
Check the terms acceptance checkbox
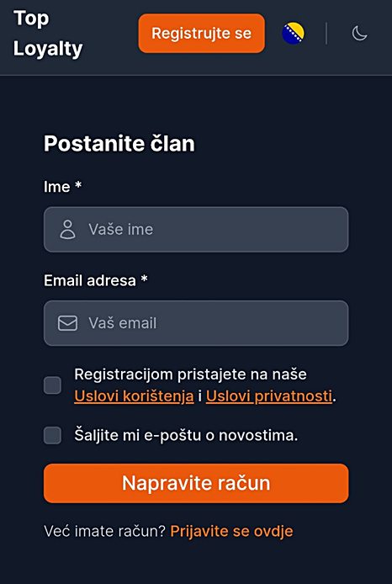[x=52, y=385]
